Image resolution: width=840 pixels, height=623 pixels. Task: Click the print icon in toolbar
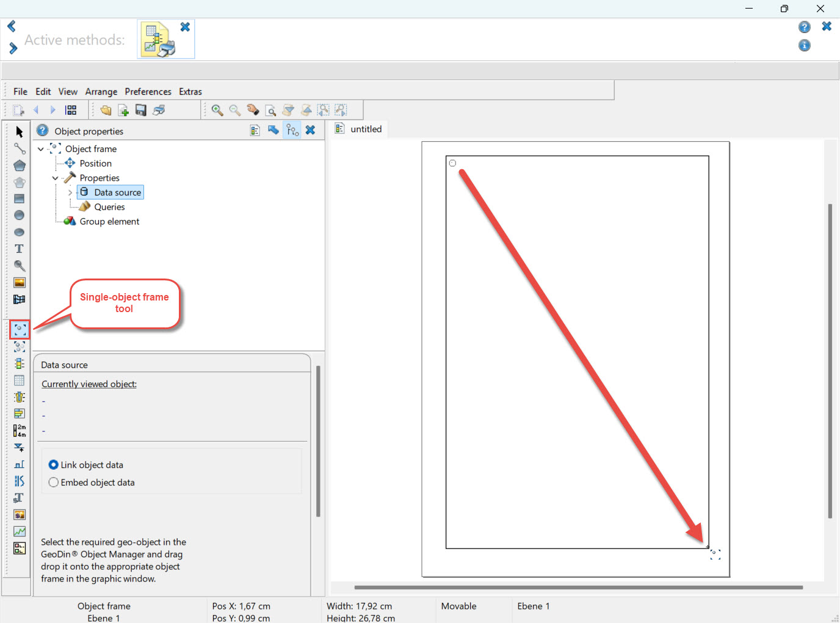coord(159,110)
